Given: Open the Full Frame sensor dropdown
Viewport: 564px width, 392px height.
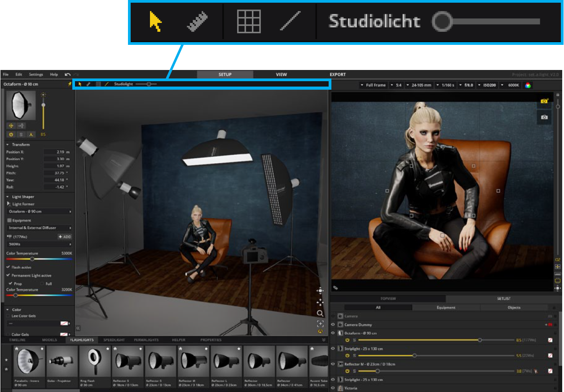Looking at the screenshot, I should (x=373, y=85).
